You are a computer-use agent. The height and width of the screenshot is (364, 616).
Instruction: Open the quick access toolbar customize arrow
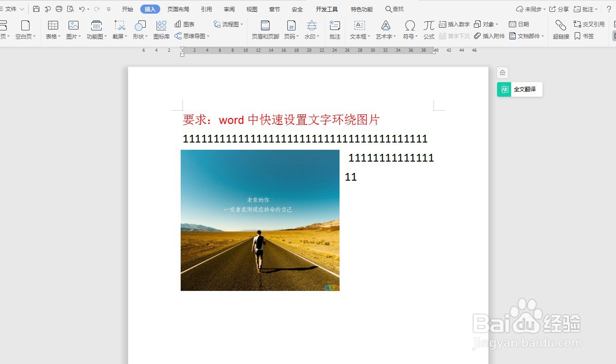pos(108,9)
